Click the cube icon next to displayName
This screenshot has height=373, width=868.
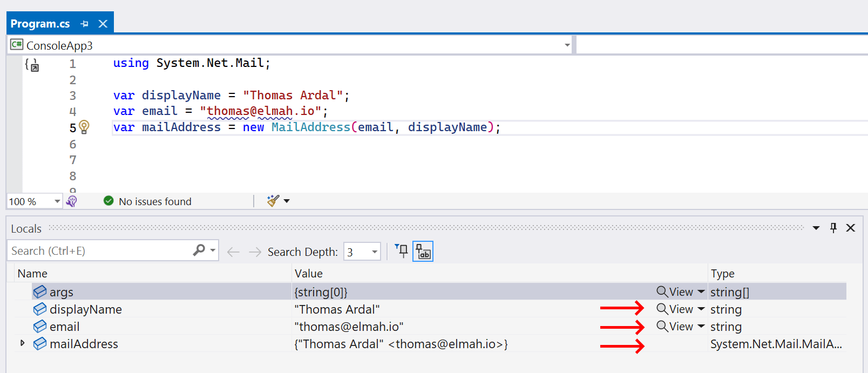40,309
